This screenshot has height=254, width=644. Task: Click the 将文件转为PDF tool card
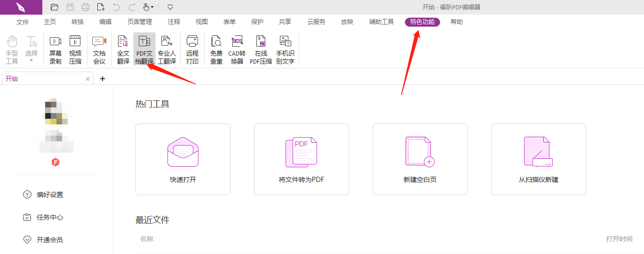[301, 159]
